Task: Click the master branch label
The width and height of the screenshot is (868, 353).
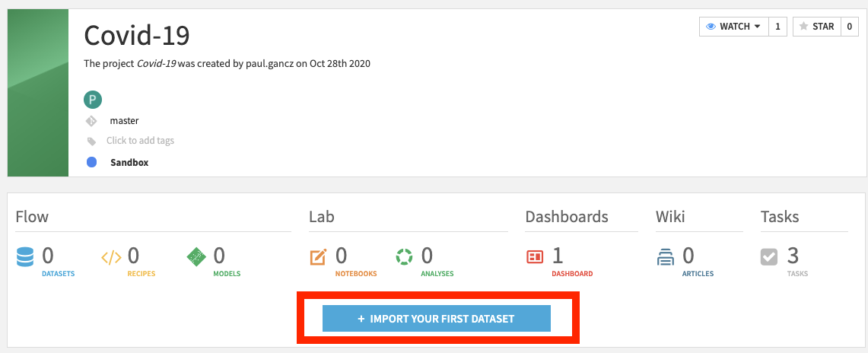Action: point(124,121)
